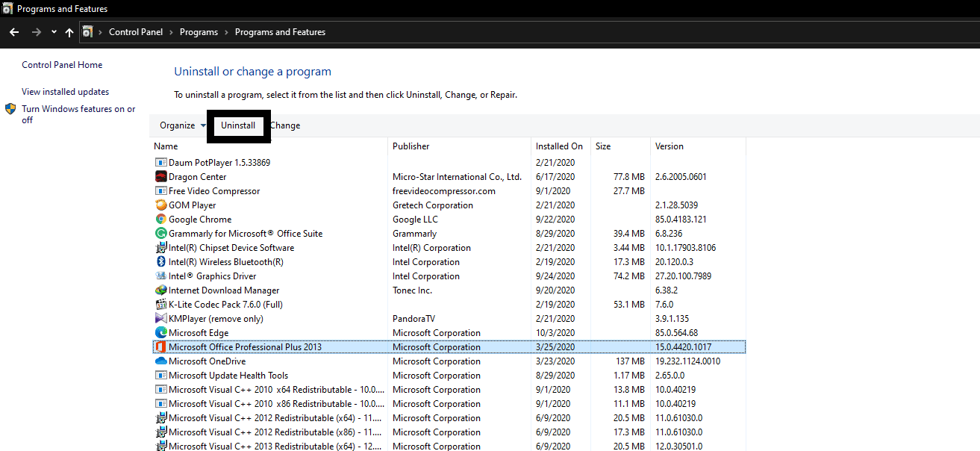Select the Dragon Center icon
The height and width of the screenshot is (451, 980).
point(160,177)
